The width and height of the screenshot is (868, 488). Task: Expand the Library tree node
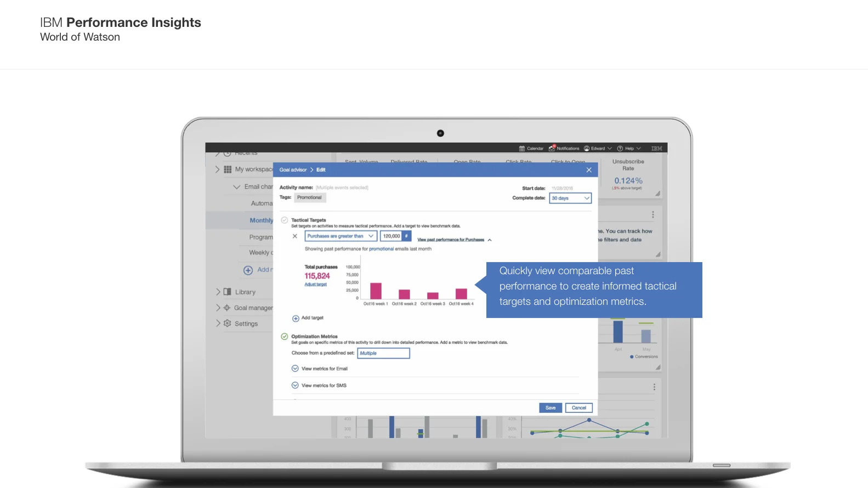[218, 292]
